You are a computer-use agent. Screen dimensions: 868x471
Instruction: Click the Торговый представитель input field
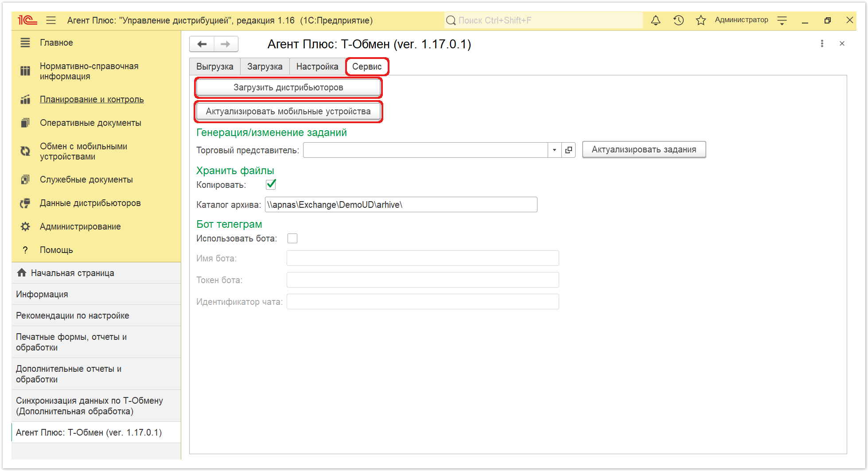425,150
